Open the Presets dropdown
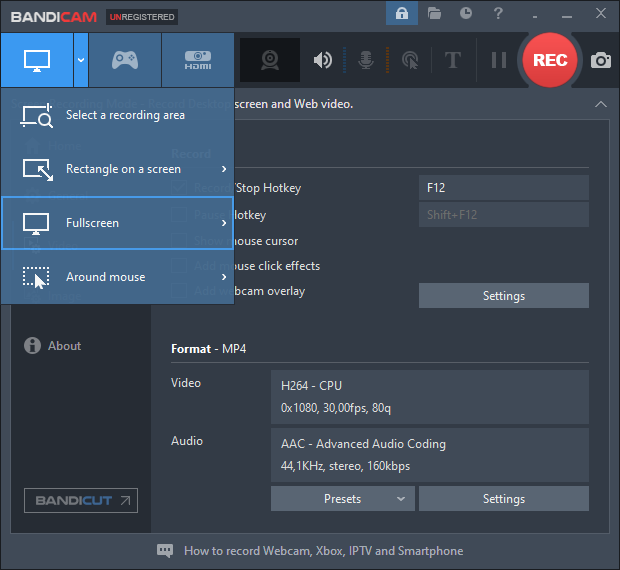Viewport: 620px width, 570px height. coord(343,499)
